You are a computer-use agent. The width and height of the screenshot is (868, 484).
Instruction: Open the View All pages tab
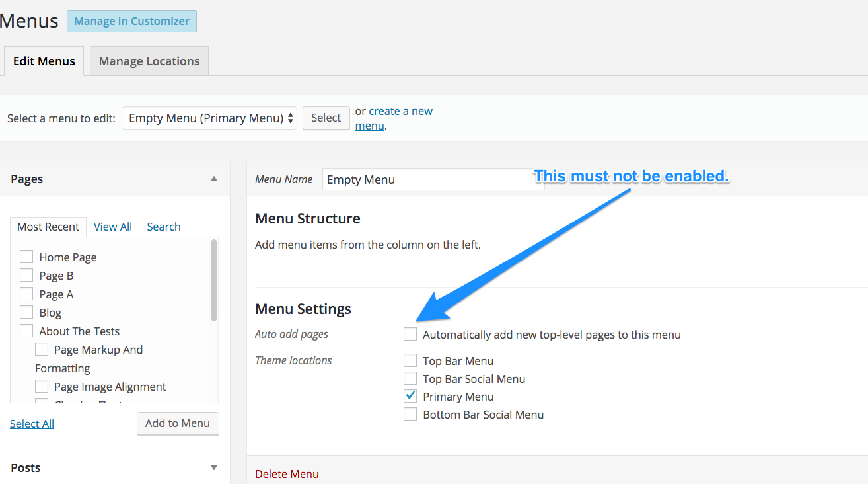pos(113,227)
